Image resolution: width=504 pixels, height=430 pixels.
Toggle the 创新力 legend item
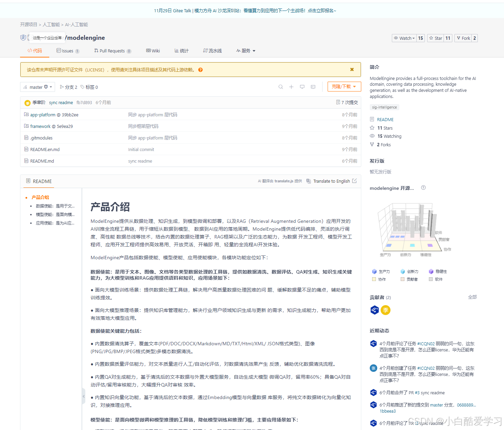coord(409,271)
